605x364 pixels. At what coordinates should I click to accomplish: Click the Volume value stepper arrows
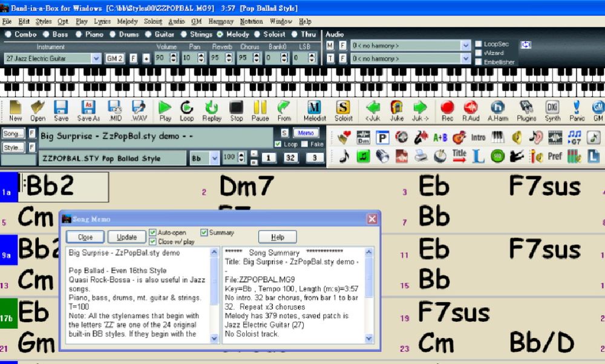tap(174, 58)
